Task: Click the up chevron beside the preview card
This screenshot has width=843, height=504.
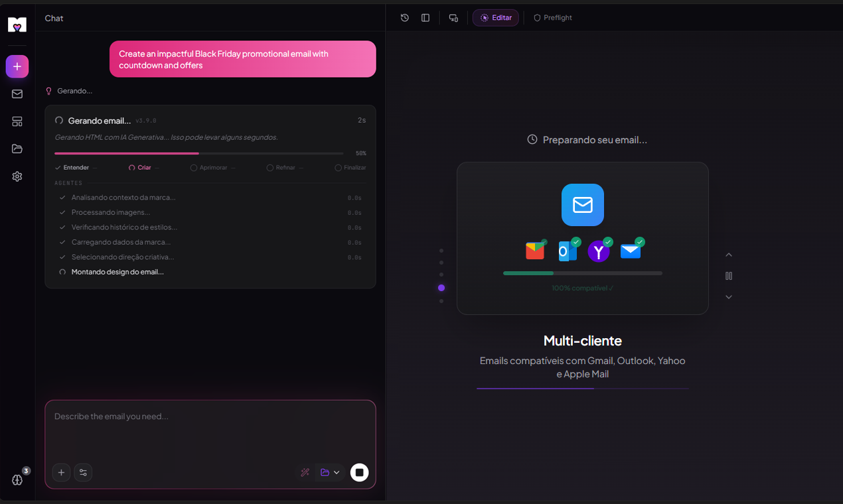Action: coord(729,254)
